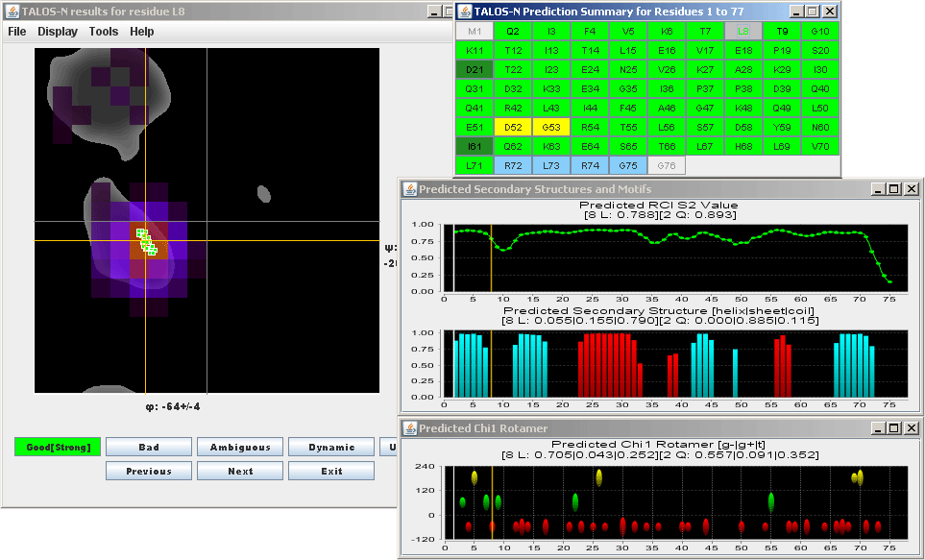The width and height of the screenshot is (925, 560).
Task: Choose residue N60 cell
Action: (x=820, y=128)
